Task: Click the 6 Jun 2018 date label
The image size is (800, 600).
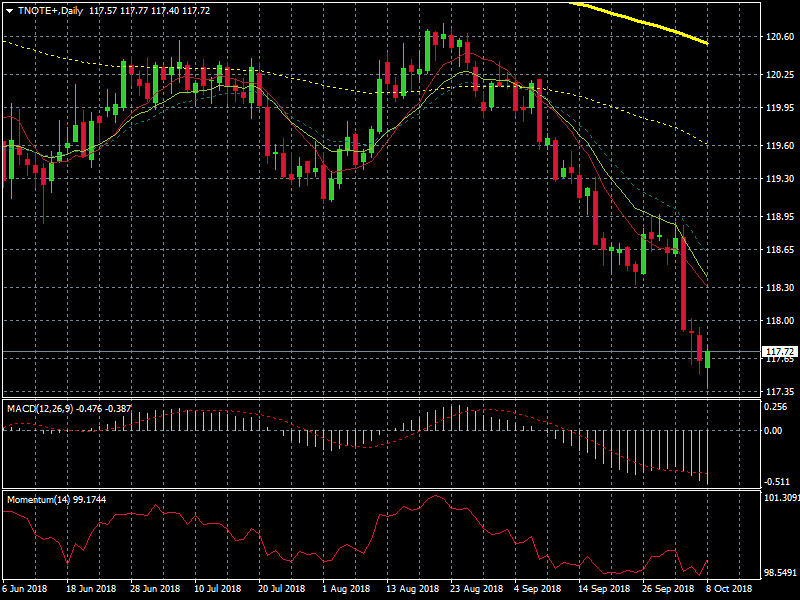Action: pos(27,589)
